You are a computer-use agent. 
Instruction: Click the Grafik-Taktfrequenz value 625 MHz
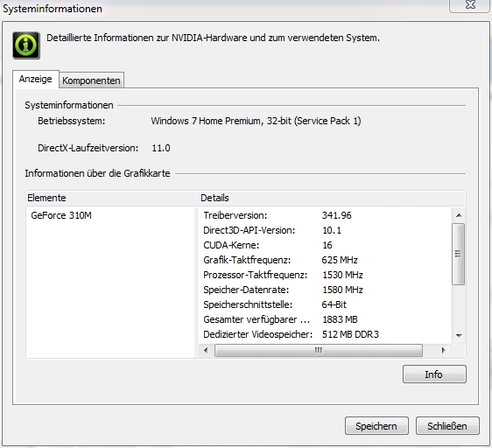pyautogui.click(x=340, y=260)
